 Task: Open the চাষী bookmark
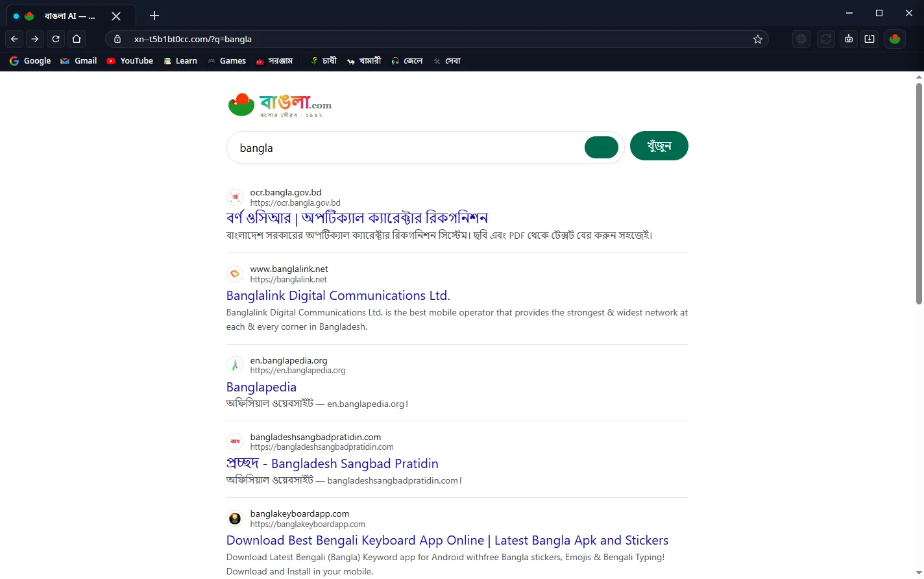pyautogui.click(x=323, y=61)
